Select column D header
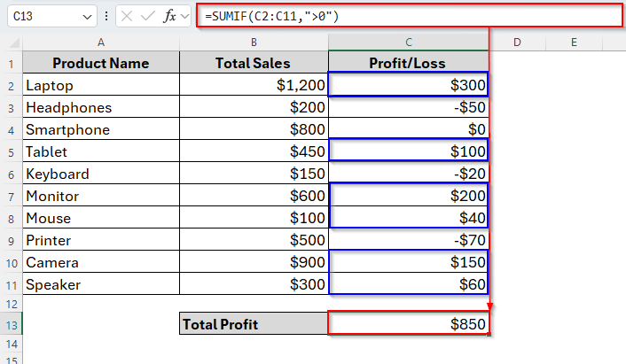 [515, 43]
